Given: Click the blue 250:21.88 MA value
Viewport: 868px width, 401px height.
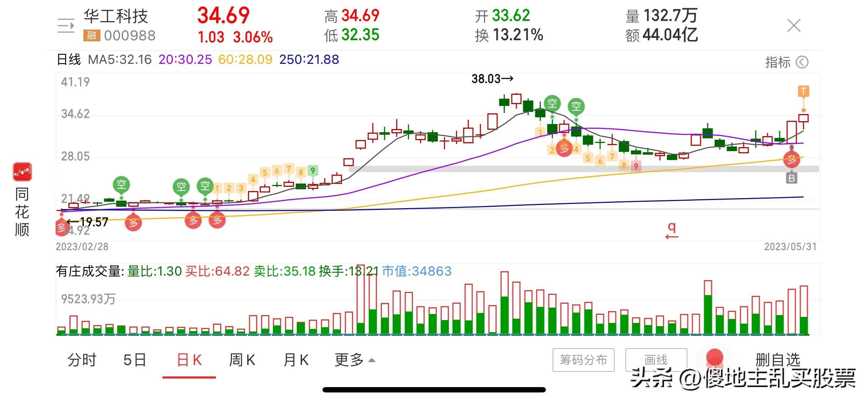Looking at the screenshot, I should pos(309,60).
